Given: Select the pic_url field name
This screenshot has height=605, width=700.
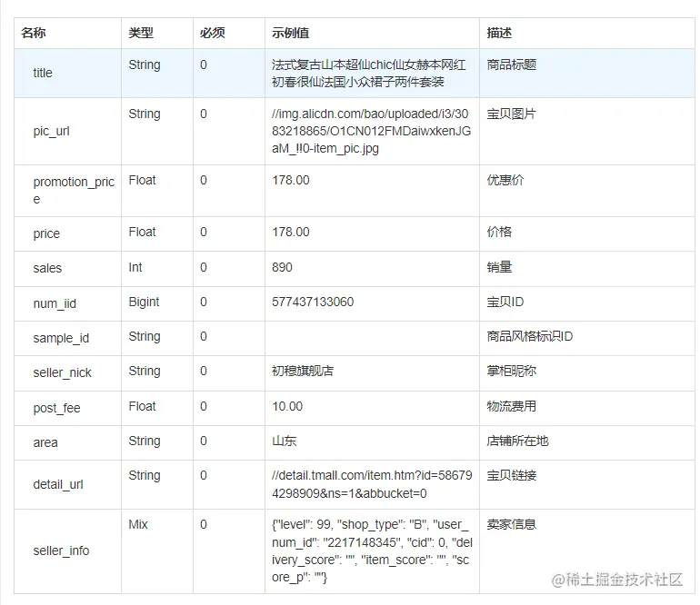Looking at the screenshot, I should click(51, 131).
